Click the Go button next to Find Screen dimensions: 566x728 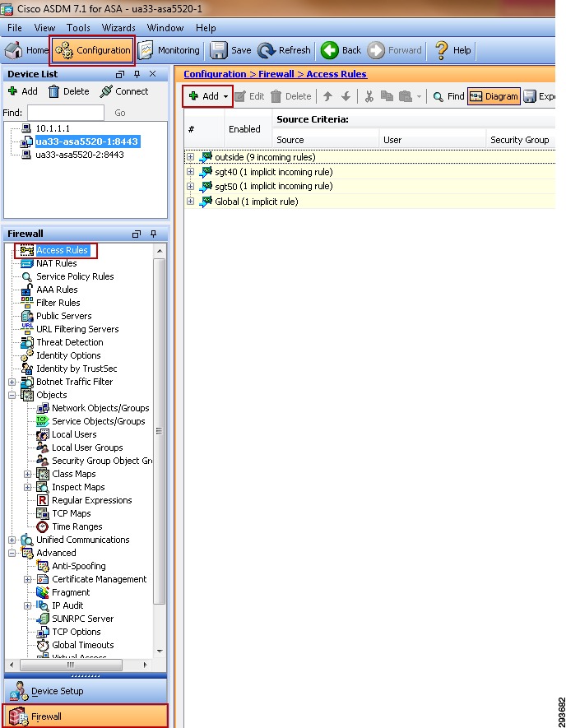point(120,113)
